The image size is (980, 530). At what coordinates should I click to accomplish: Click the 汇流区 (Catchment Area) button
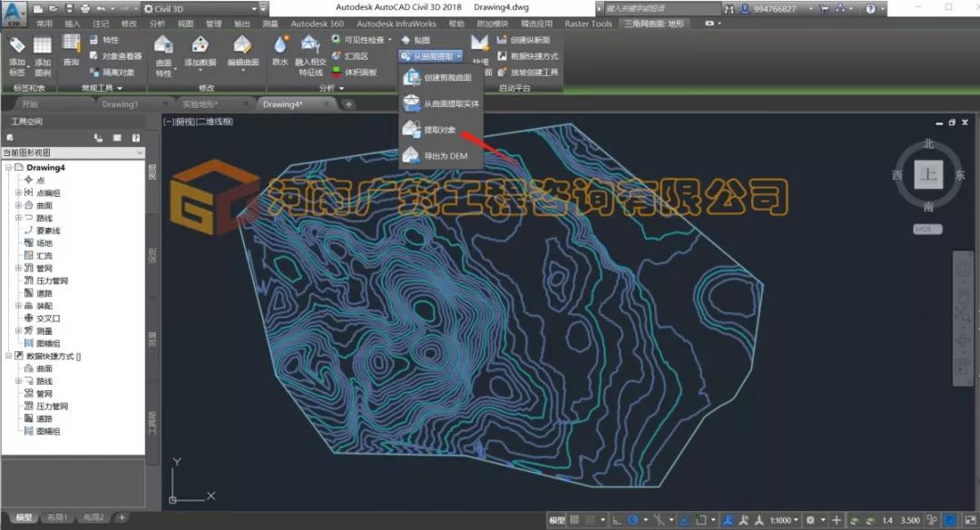(350, 56)
